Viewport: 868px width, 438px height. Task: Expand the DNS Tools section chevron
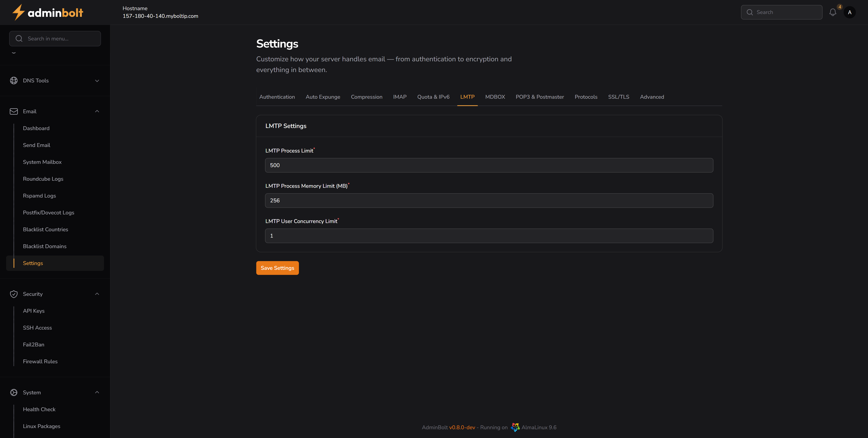[x=97, y=81]
